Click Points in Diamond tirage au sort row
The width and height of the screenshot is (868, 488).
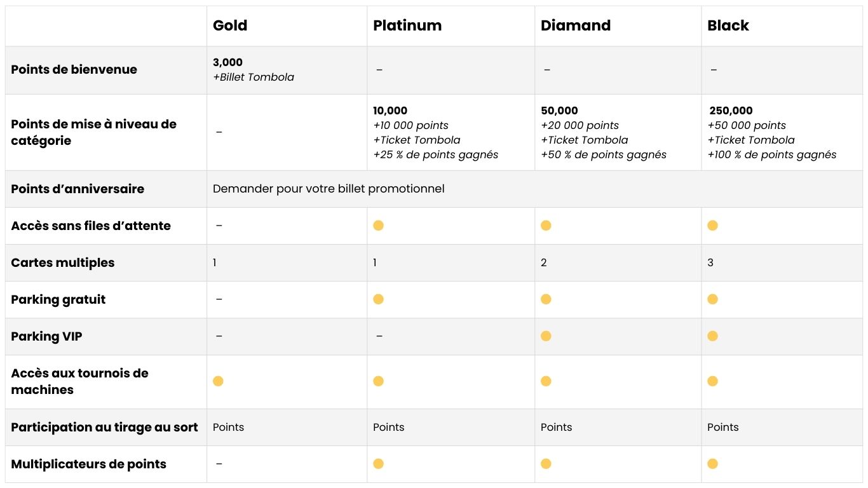point(556,427)
